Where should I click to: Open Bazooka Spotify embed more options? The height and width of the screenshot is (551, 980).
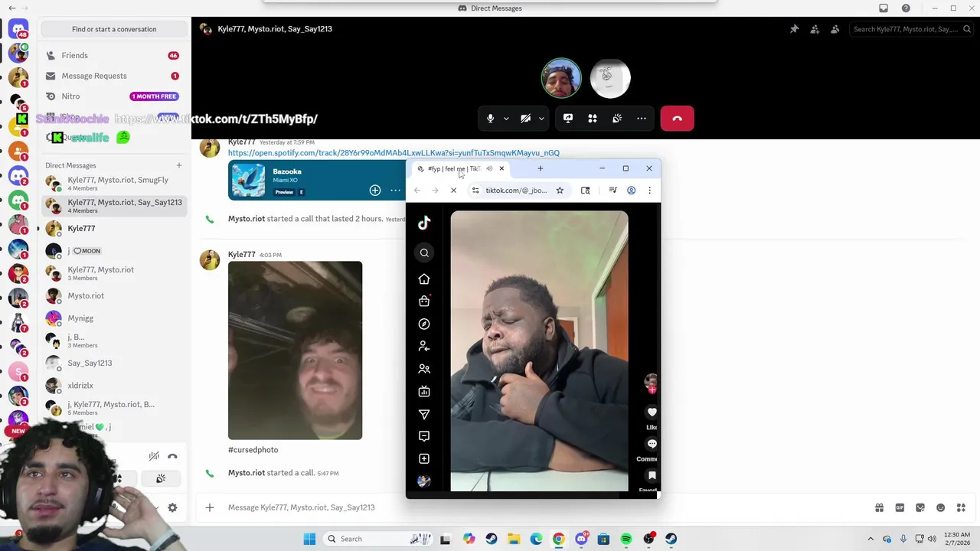click(x=396, y=190)
